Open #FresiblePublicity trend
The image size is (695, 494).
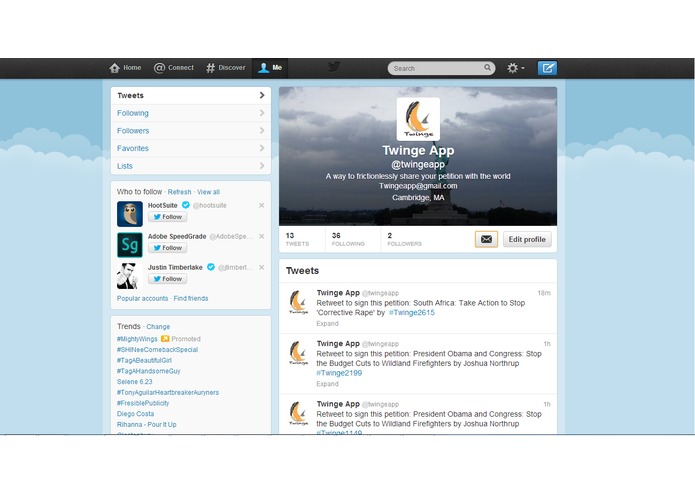point(143,403)
